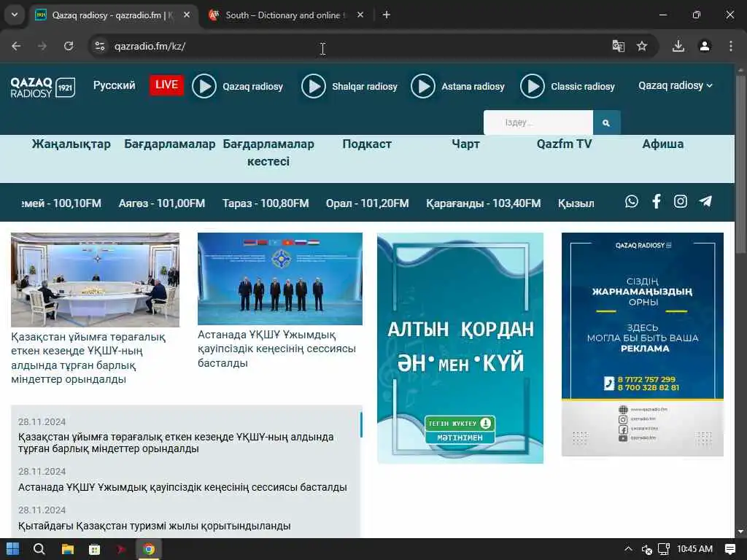Show hidden system tray icons

coord(628,549)
